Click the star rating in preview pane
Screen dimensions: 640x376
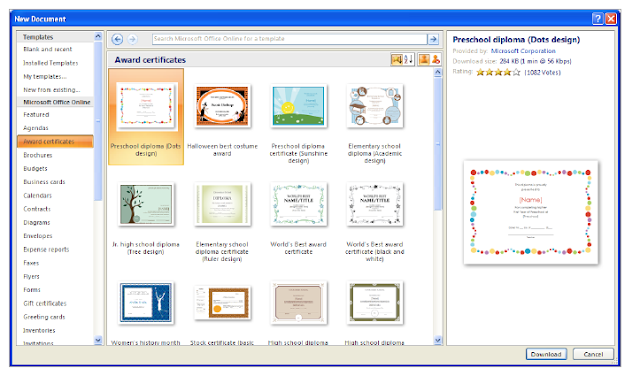tap(498, 72)
